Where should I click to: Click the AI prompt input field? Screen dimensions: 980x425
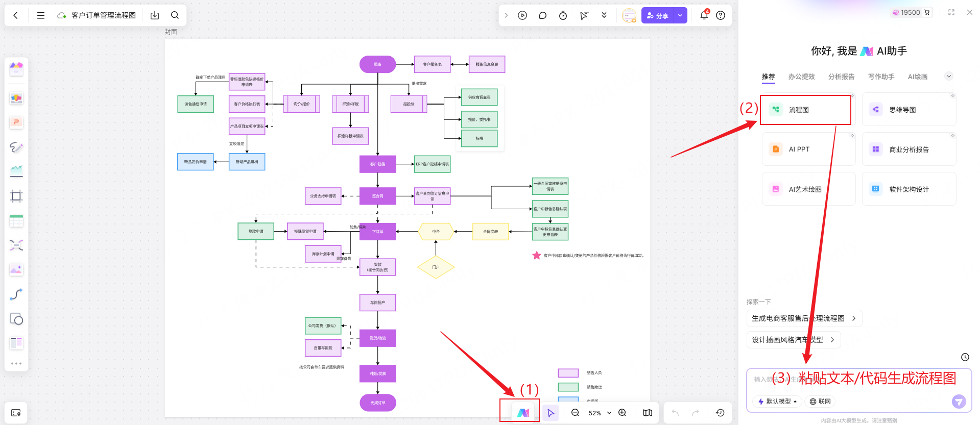tap(859, 380)
